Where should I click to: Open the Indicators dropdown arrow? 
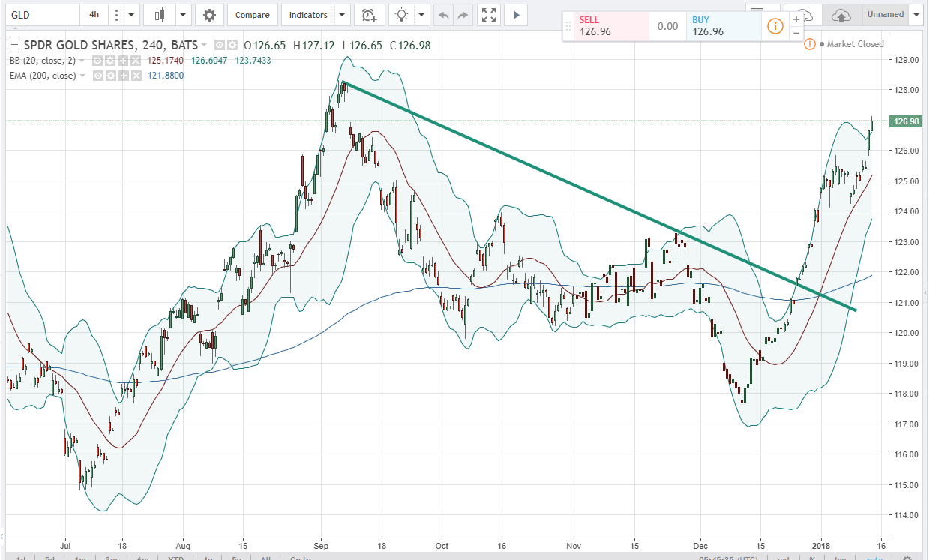tap(342, 15)
